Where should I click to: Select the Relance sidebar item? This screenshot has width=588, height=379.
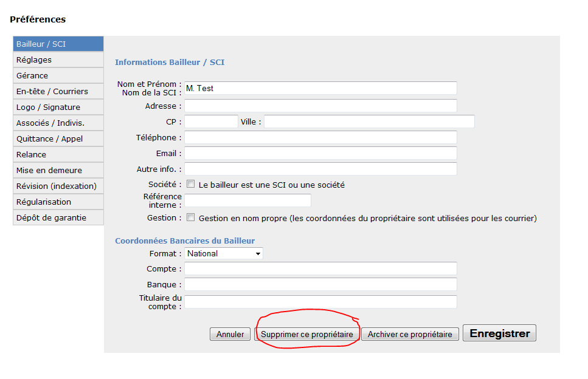(58, 154)
